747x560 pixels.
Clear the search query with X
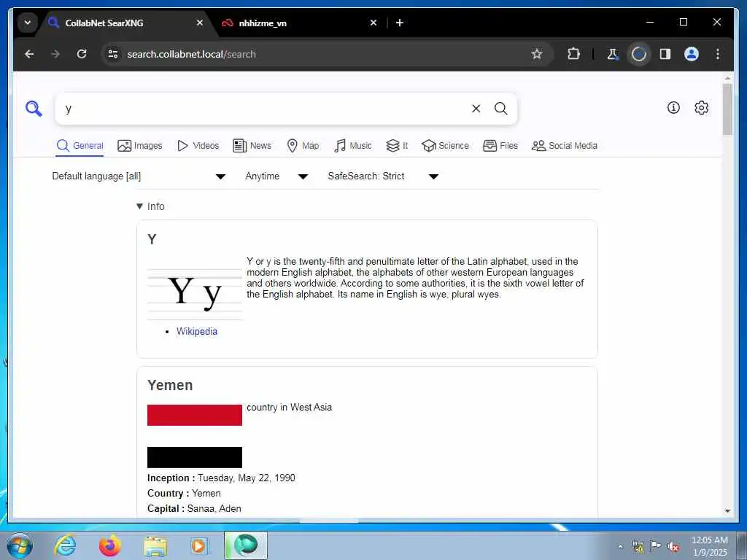tap(476, 109)
